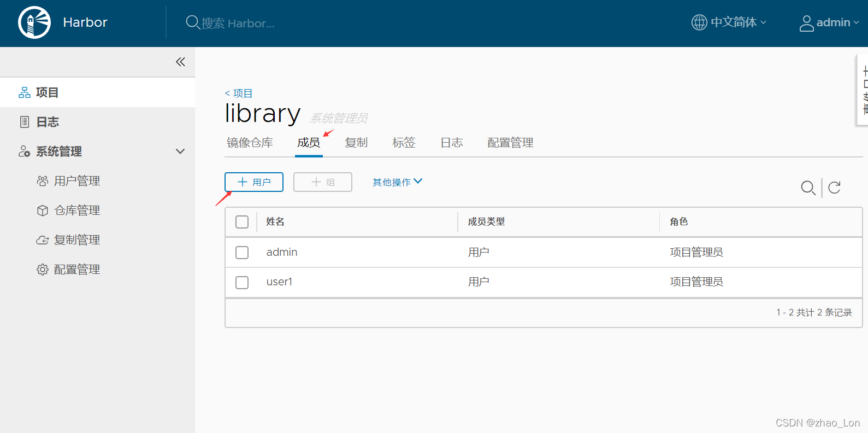
Task: Click the 用户管理 users icon
Action: [43, 181]
